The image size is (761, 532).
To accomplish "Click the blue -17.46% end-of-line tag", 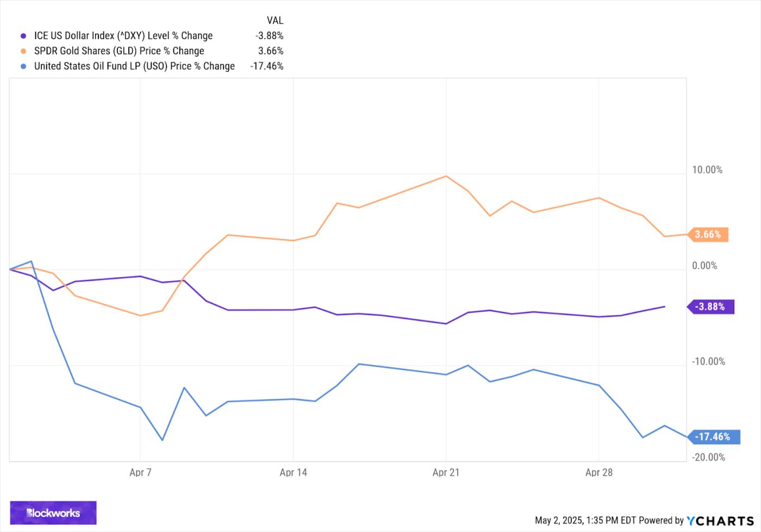I will click(713, 437).
